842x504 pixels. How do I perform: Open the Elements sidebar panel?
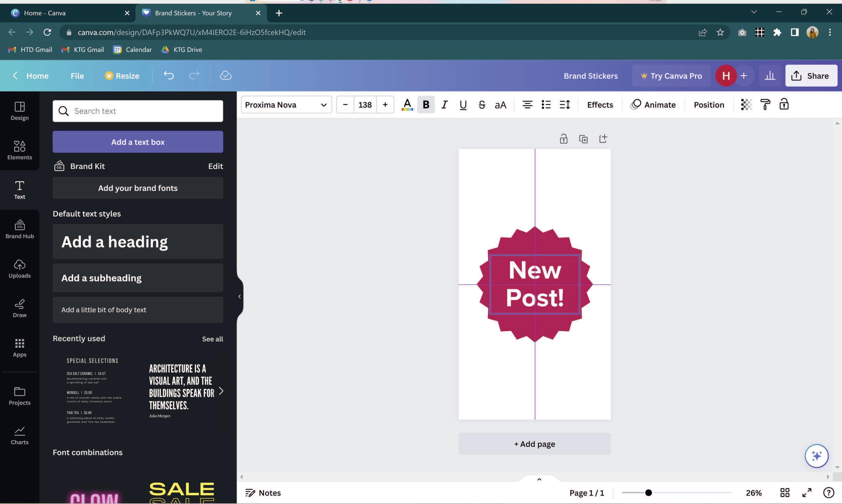(x=19, y=150)
